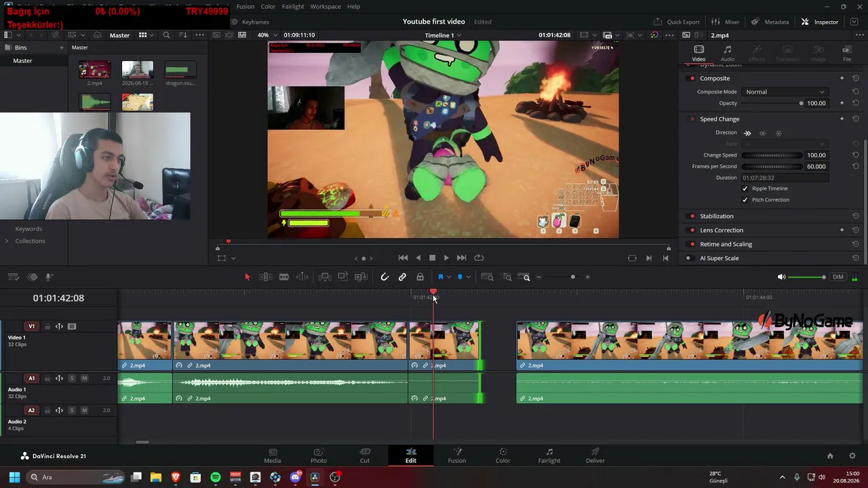
Task: Open the Help menu
Action: (x=353, y=7)
